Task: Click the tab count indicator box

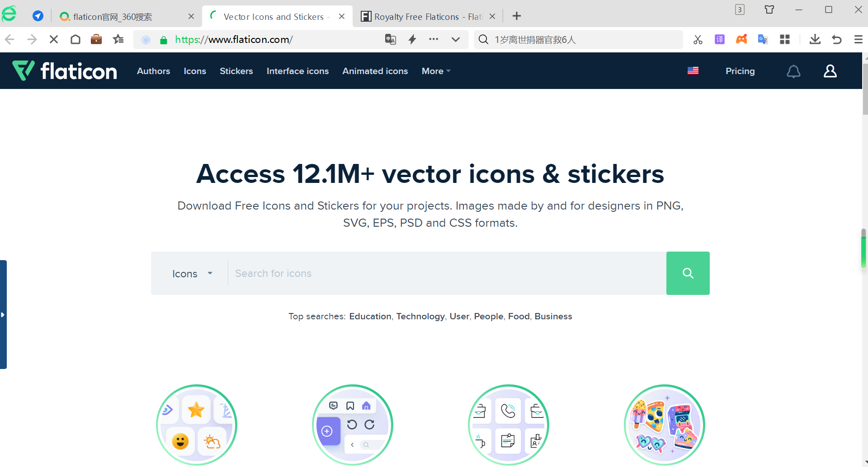Action: pos(740,9)
